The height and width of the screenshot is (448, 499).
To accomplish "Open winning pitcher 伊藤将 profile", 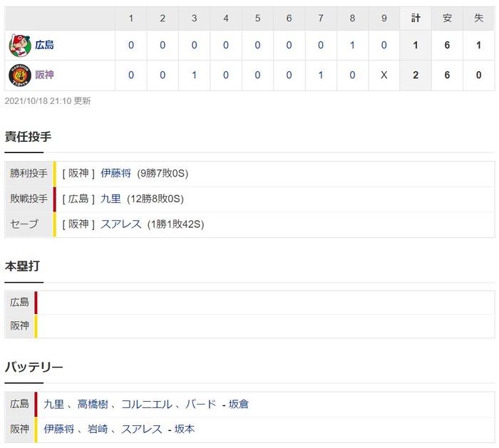I will pos(115,173).
